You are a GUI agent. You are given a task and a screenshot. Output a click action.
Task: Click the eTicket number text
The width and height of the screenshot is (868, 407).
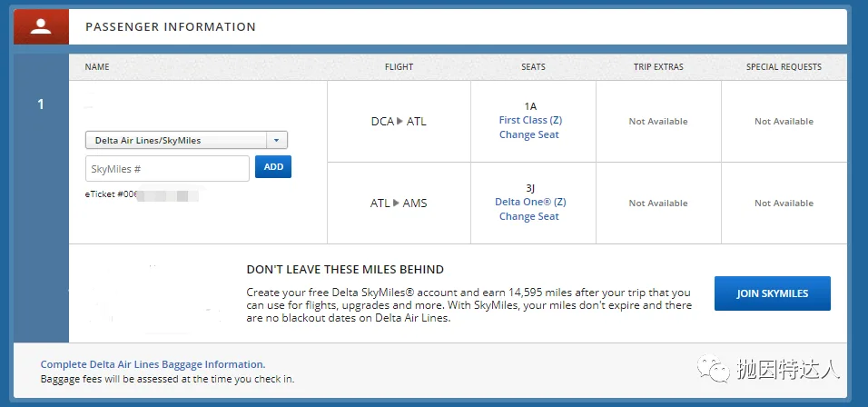coord(141,195)
